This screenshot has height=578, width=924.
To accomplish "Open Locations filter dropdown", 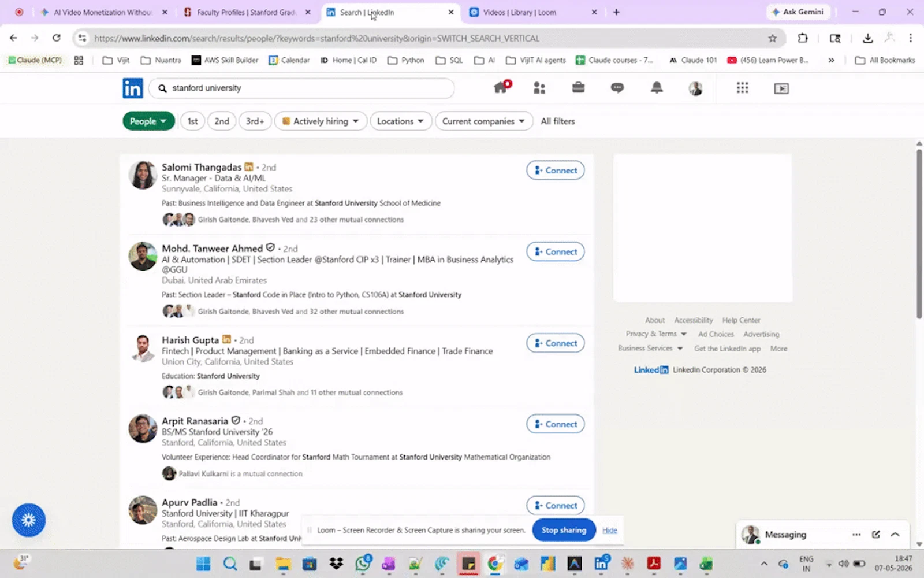I will (x=401, y=121).
